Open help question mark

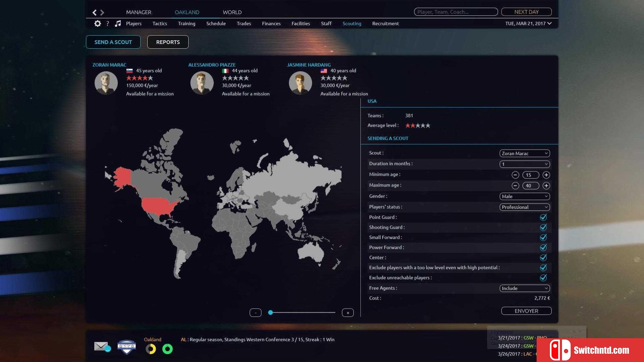107,23
